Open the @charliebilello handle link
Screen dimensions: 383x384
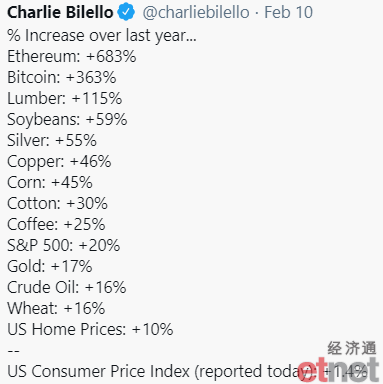coord(196,12)
